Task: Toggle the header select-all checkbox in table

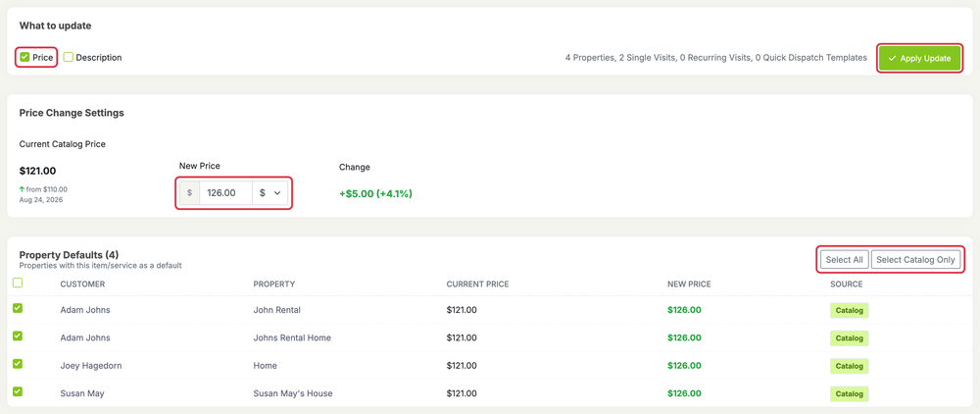Action: click(x=18, y=283)
